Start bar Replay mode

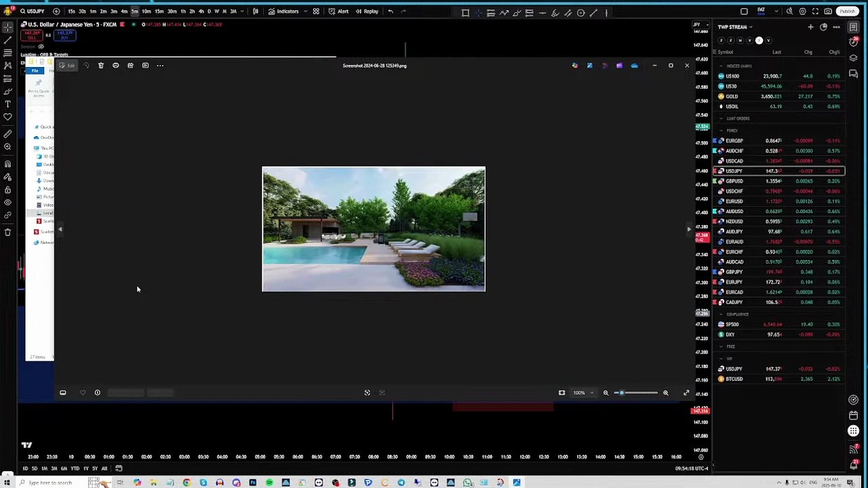(x=367, y=12)
